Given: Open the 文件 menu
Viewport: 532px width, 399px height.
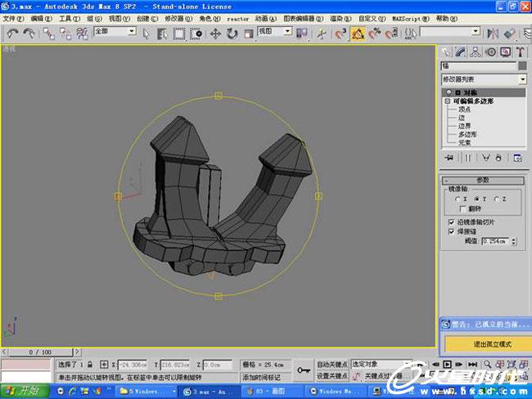Looking at the screenshot, I should (13, 19).
